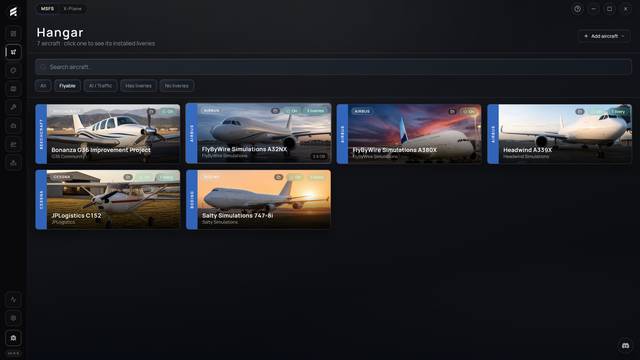The image size is (640, 360).
Task: Open the FlyByWire Simulations A32NX card
Action: tap(258, 133)
